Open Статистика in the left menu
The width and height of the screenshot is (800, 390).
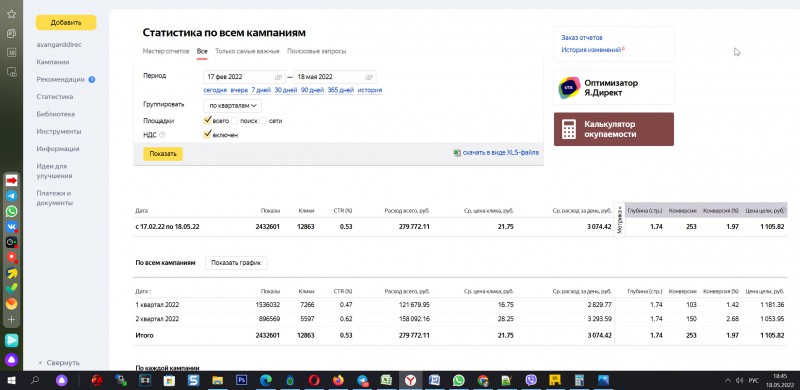[55, 96]
